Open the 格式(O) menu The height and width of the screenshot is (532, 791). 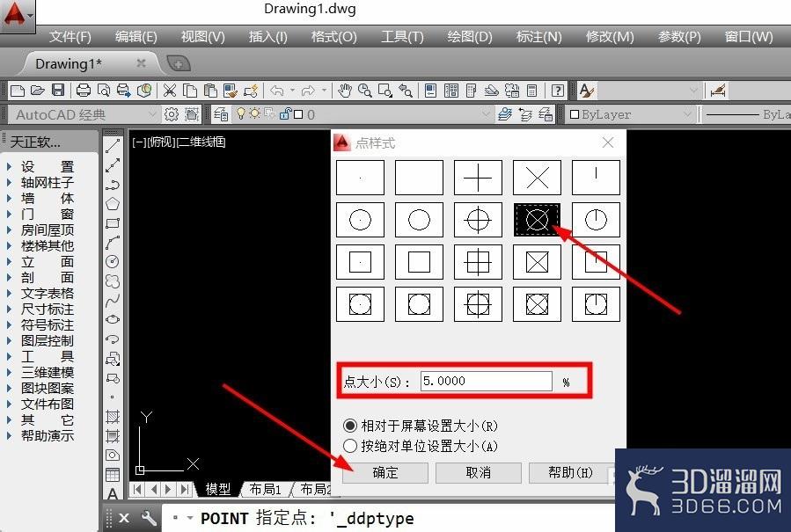pos(333,37)
